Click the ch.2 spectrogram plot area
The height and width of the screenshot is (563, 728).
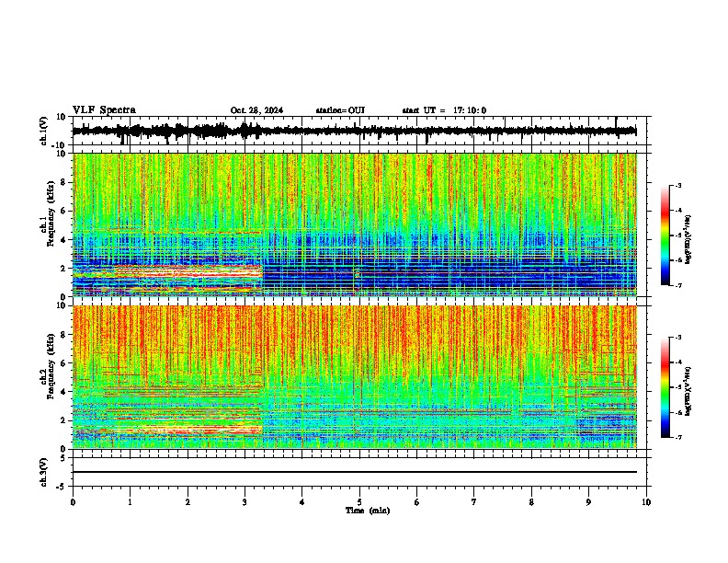coord(355,377)
